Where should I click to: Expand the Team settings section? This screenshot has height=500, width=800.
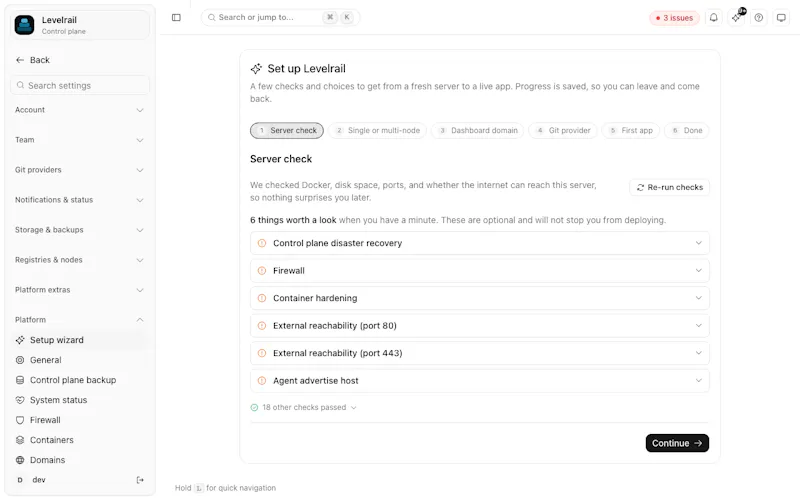point(79,140)
